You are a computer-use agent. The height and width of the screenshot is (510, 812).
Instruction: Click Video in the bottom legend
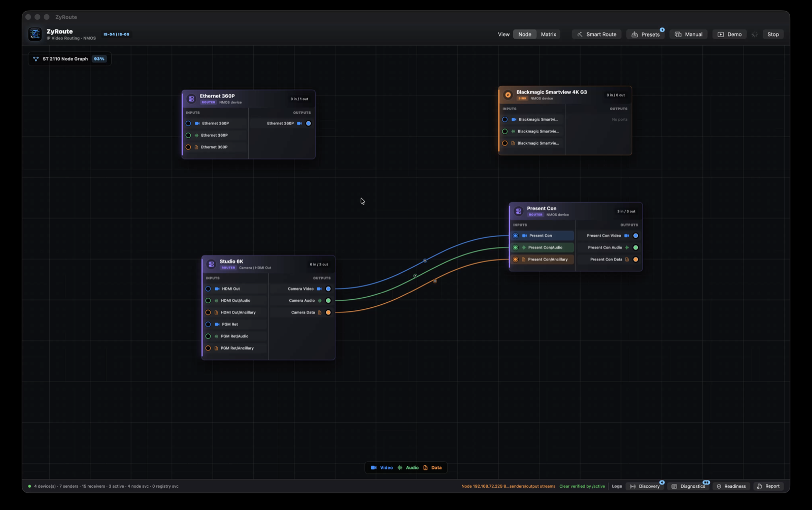(x=382, y=468)
